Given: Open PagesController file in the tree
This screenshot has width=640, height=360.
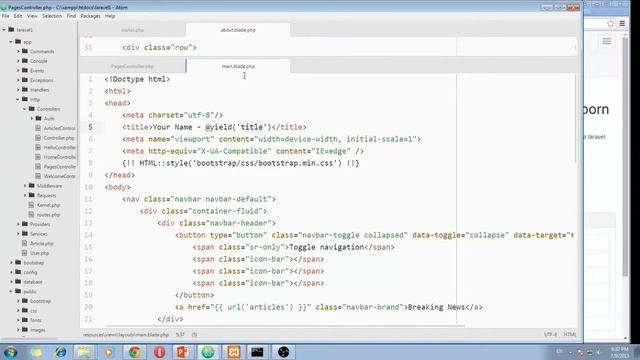Looking at the screenshot, I should pos(60,167).
